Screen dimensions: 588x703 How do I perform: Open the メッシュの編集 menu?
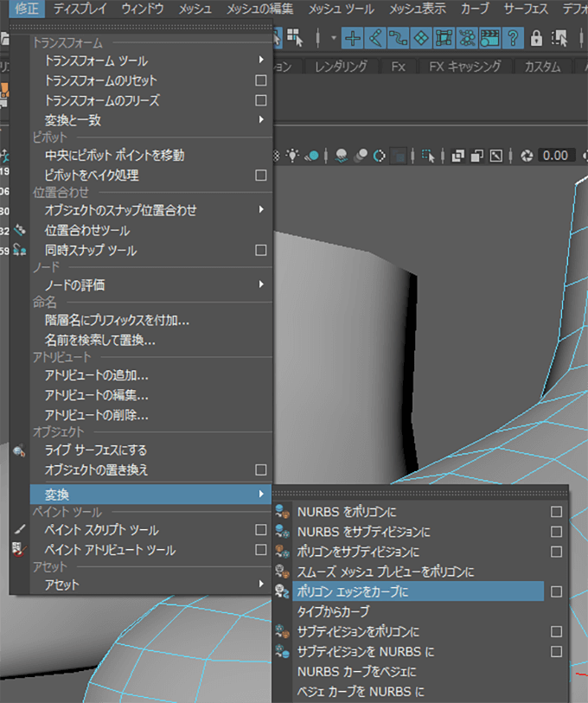[259, 9]
